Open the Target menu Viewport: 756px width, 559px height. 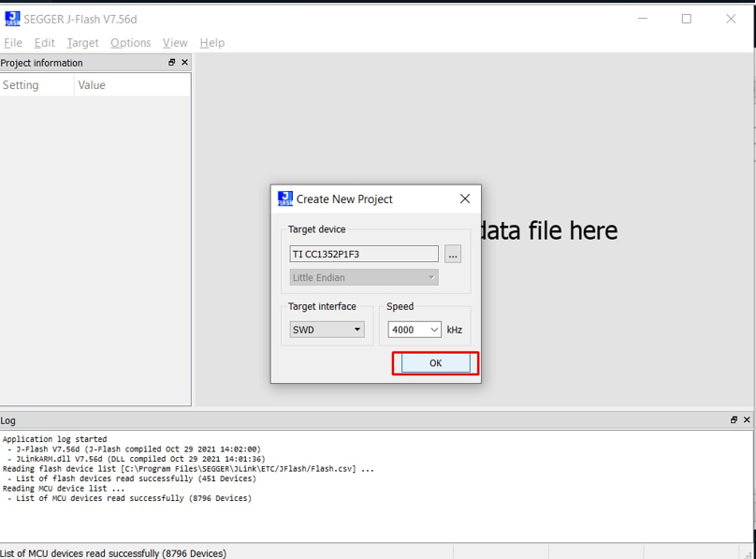click(82, 43)
